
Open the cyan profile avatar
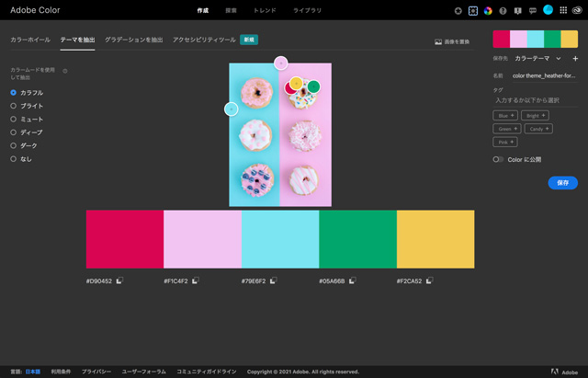(548, 10)
